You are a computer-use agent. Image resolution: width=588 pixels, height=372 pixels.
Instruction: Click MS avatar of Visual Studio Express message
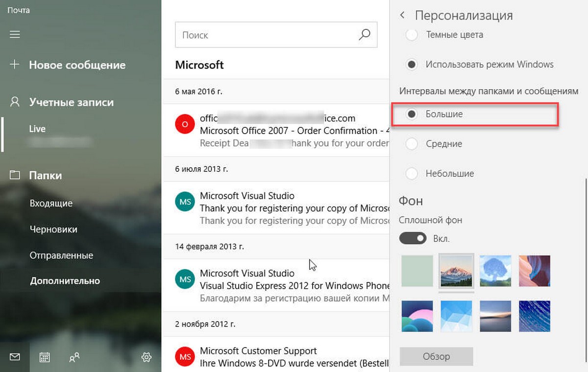coord(185,279)
